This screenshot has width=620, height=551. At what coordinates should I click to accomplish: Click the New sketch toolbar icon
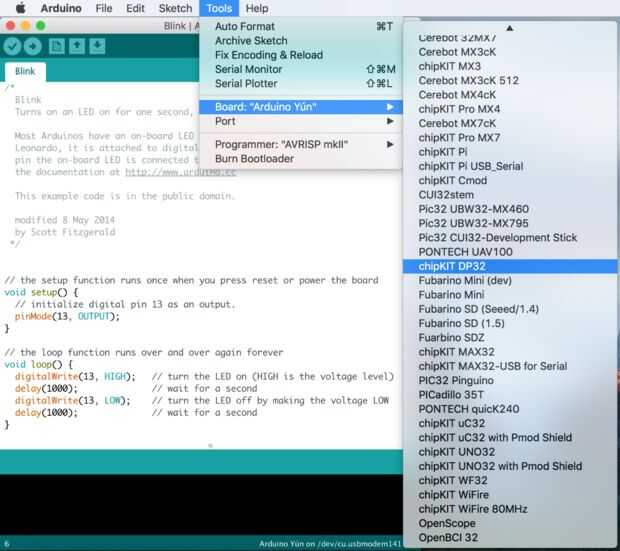coord(57,46)
